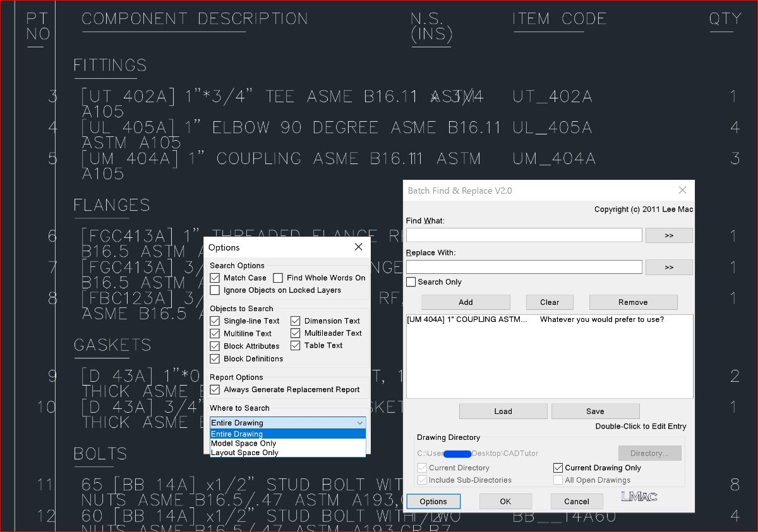Click the Remove button
758x532 pixels.
[633, 302]
